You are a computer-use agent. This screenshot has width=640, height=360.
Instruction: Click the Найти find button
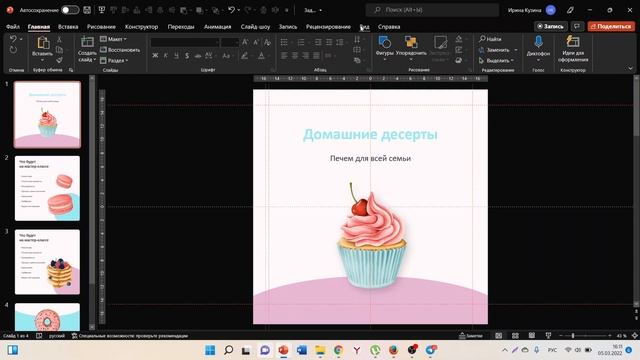[x=490, y=39]
